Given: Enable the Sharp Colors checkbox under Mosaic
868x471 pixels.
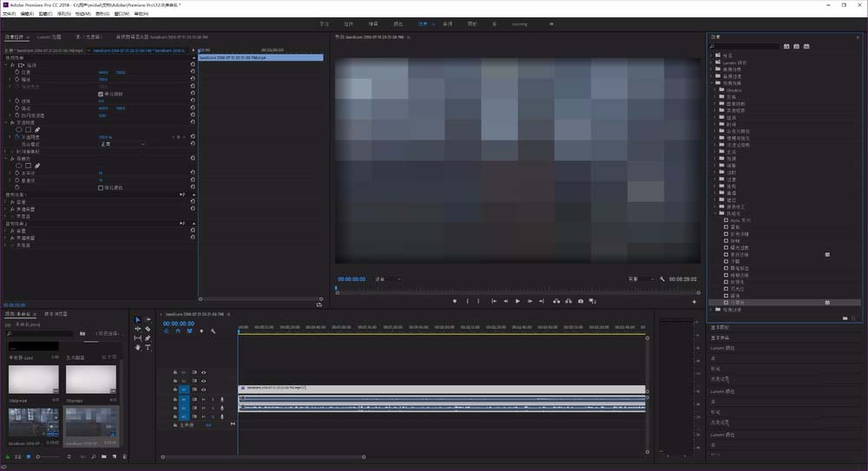Looking at the screenshot, I should coord(100,187).
